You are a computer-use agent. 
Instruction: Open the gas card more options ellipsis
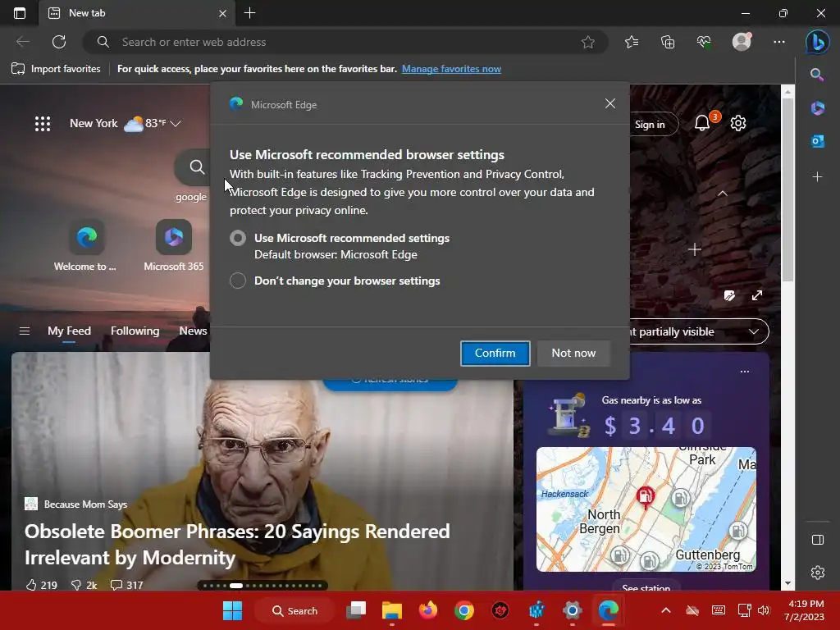coord(745,372)
